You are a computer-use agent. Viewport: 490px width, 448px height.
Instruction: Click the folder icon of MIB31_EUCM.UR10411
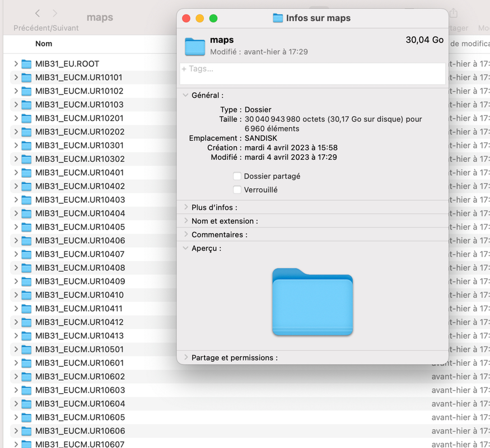[26, 309]
